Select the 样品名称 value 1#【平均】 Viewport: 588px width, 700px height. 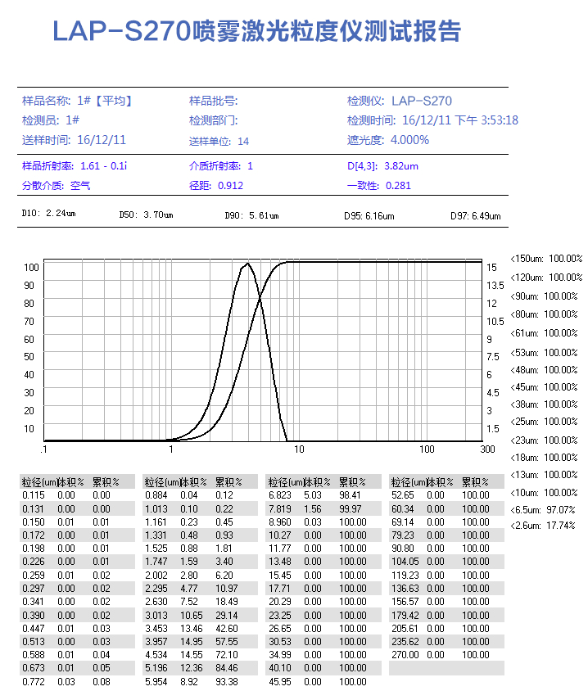(x=105, y=101)
